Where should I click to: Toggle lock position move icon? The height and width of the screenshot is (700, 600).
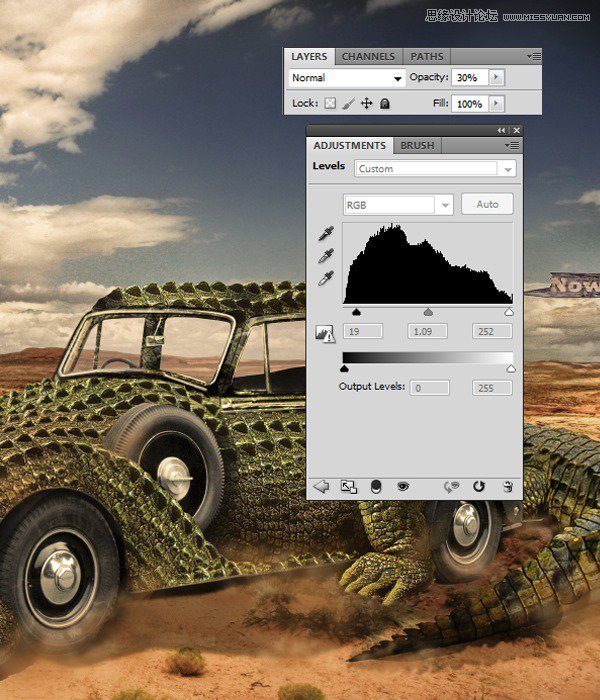367,104
